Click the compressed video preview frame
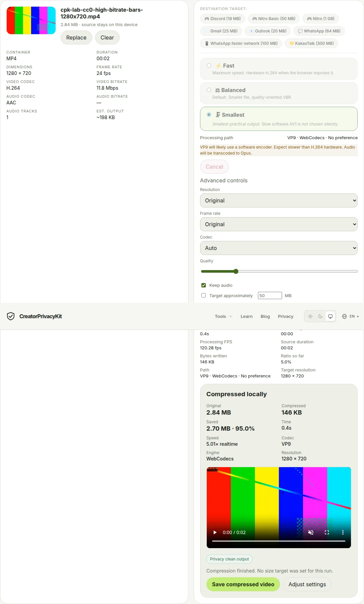 (279, 507)
